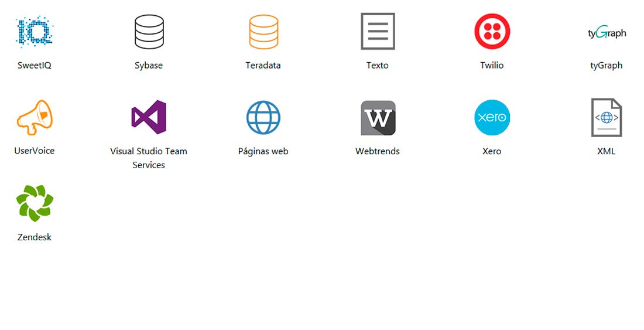Viewport: 644px width, 330px height.
Task: Click the "Webtrends" label
Action: (378, 151)
